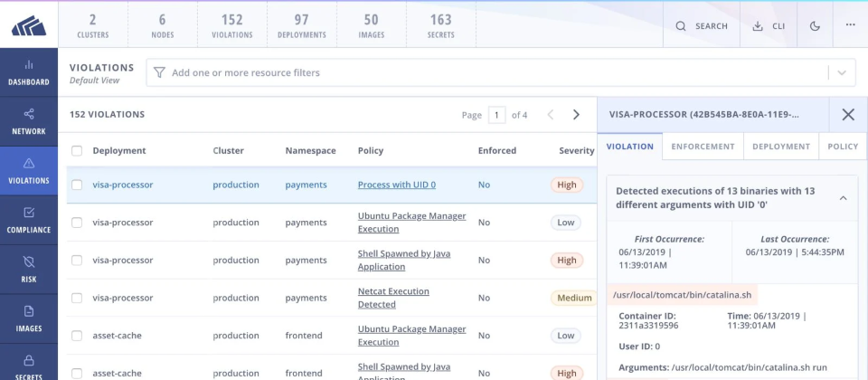The width and height of the screenshot is (868, 380).
Task: Open the resource filter dropdown arrow
Action: point(842,72)
